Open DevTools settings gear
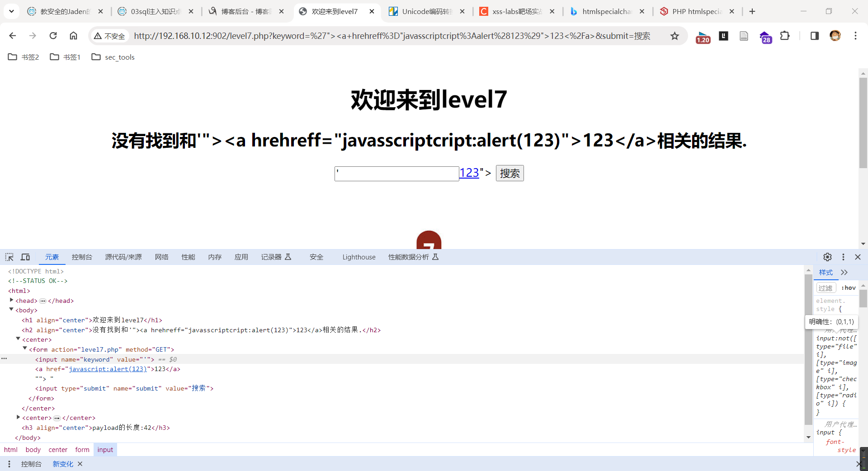Screen dimensions: 868x471 pos(827,257)
